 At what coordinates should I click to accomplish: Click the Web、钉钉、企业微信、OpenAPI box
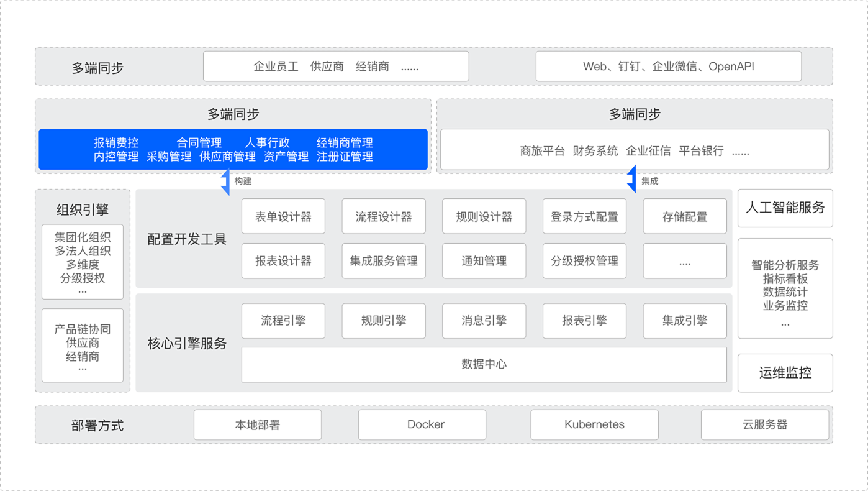pyautogui.click(x=669, y=67)
